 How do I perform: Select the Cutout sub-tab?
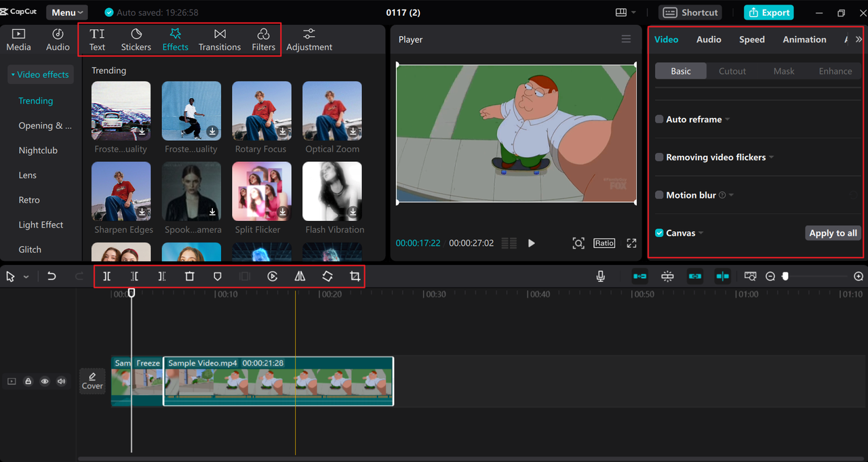732,71
